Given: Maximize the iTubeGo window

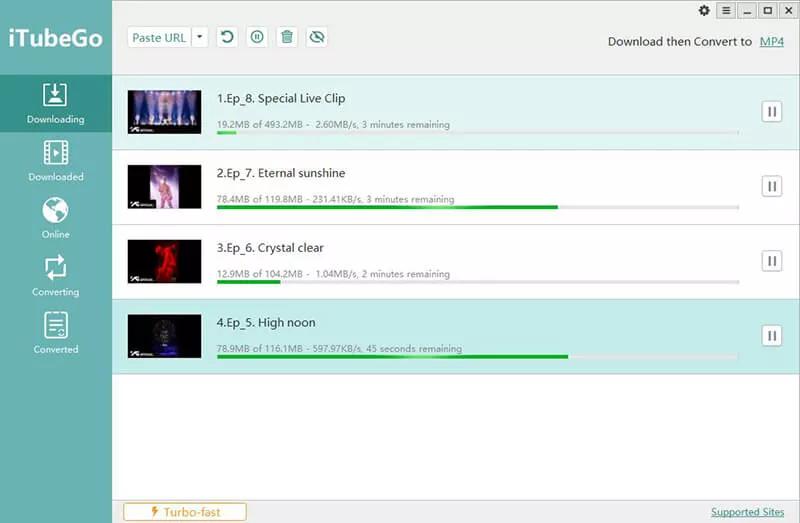Looking at the screenshot, I should coord(768,11).
